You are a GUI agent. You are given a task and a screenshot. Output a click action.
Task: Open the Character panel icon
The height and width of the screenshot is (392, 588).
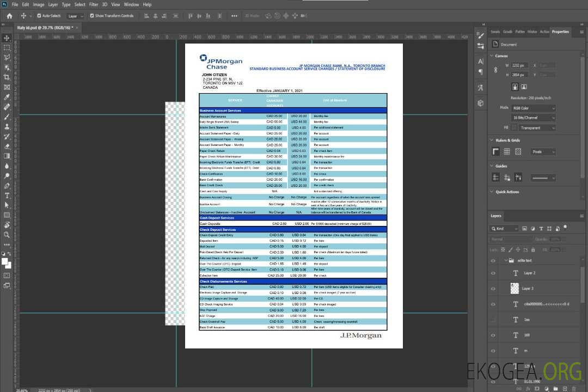(x=481, y=61)
